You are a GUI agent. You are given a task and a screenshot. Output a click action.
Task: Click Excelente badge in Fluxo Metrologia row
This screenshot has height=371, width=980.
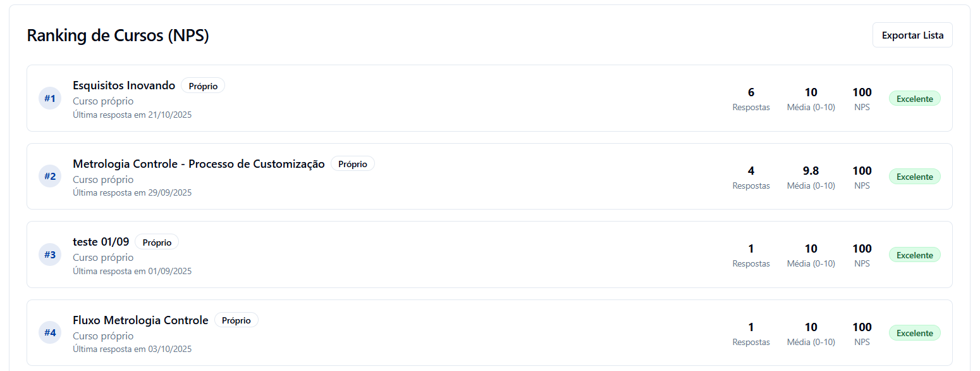914,333
